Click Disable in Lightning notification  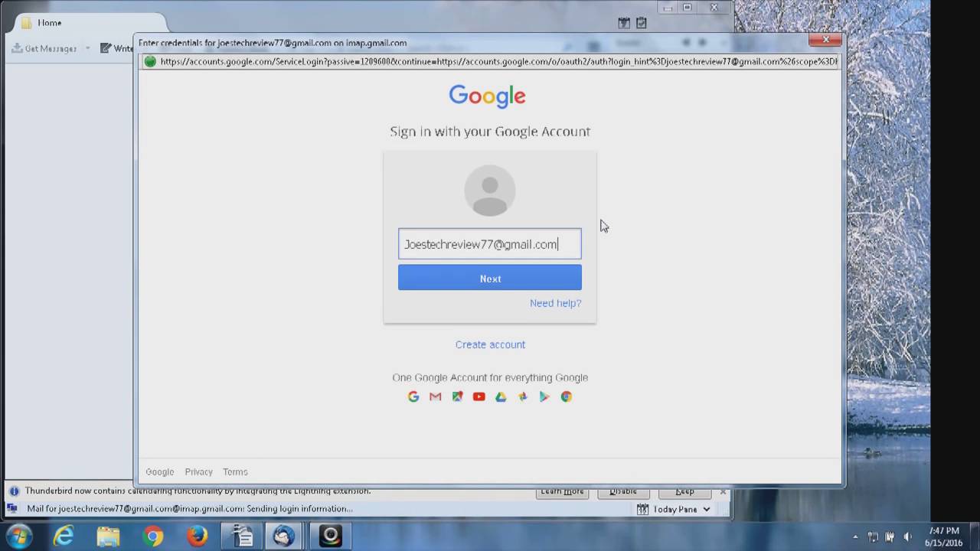click(x=623, y=491)
